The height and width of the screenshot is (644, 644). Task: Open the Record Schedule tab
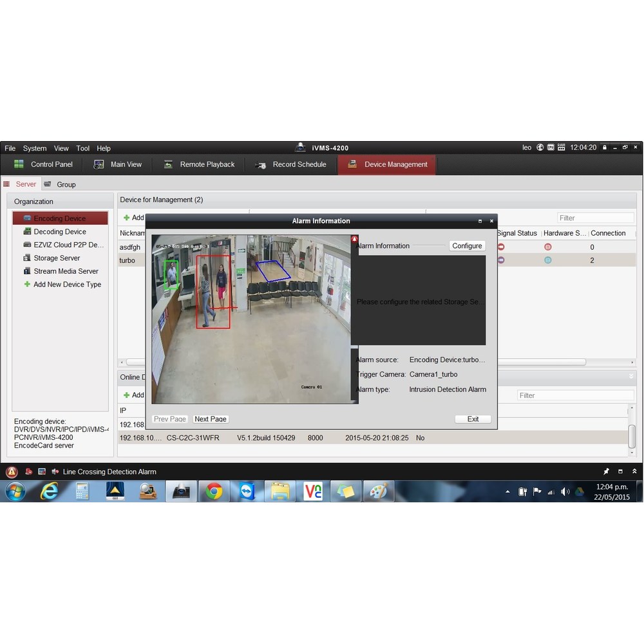291,164
